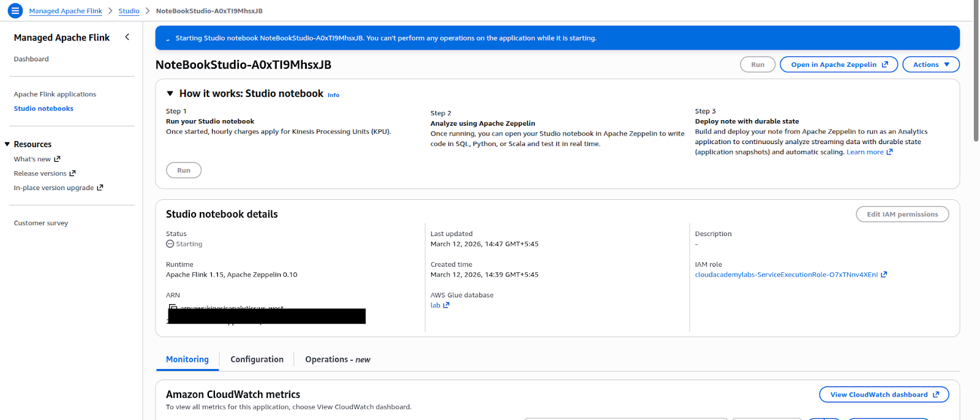Viewport: 980px width, 420px height.
Task: Collapse the How it works section
Action: pos(170,94)
